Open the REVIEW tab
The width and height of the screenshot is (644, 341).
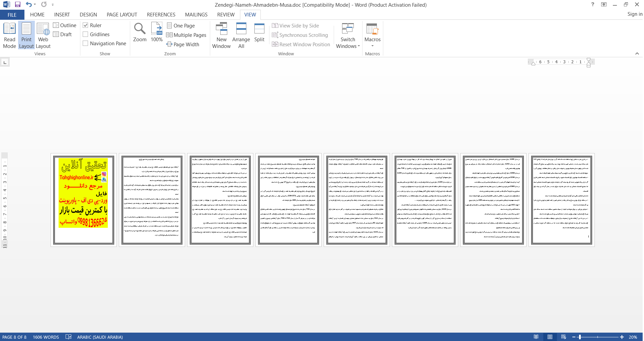tap(226, 15)
